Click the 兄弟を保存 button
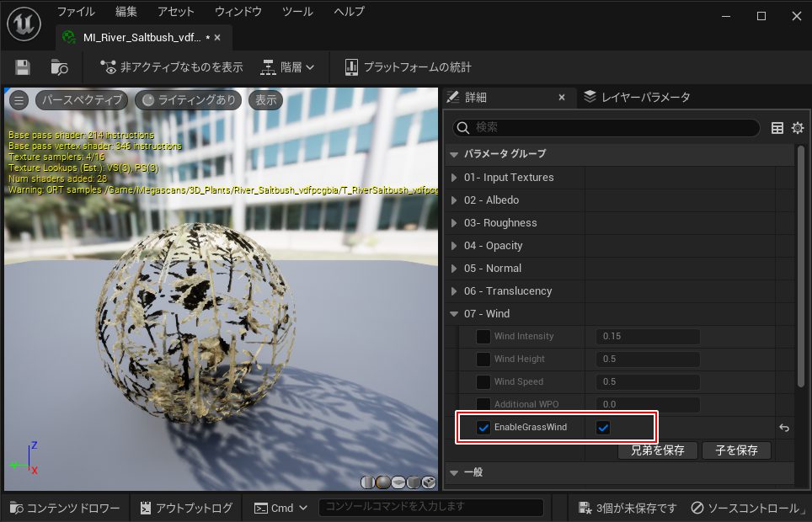 (657, 450)
